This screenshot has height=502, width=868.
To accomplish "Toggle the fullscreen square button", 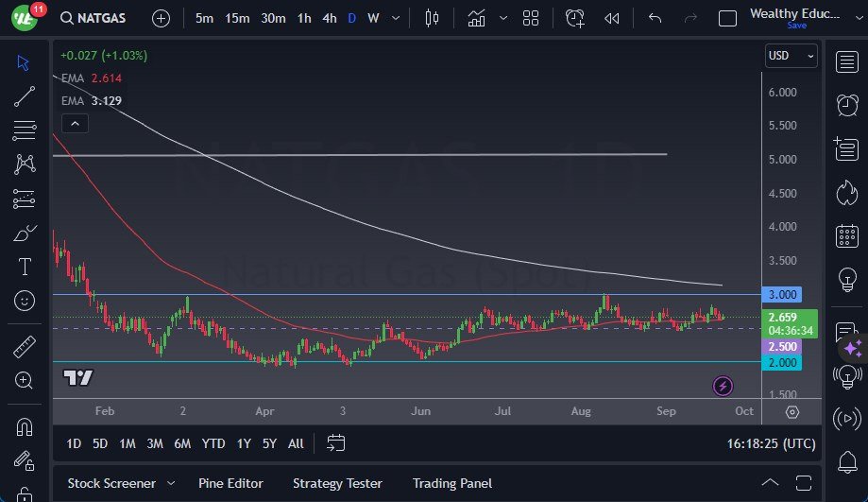I will pos(727,18).
